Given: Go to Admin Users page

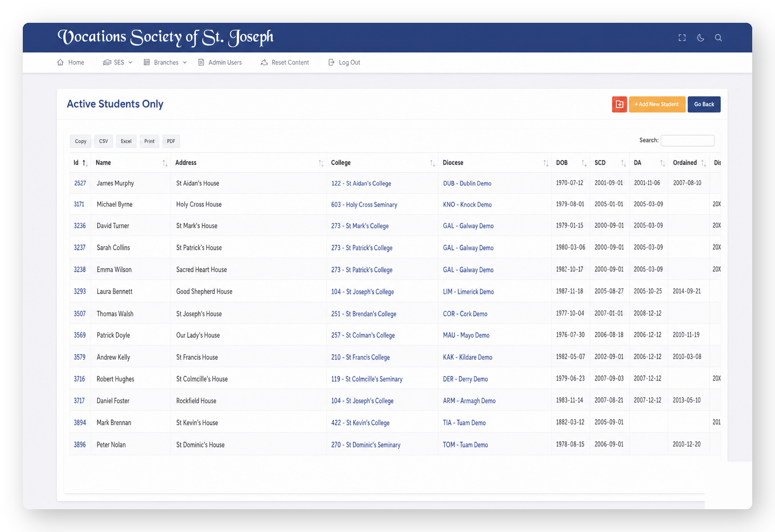Looking at the screenshot, I should pos(220,62).
